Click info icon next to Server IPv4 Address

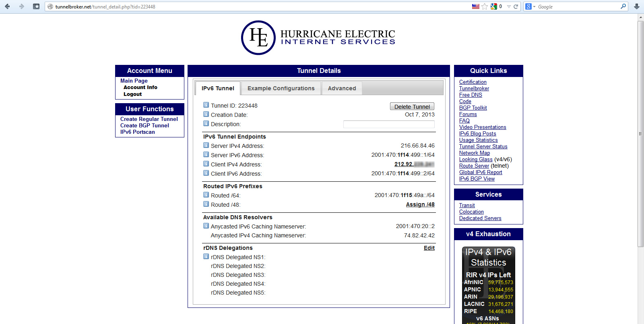coord(206,145)
